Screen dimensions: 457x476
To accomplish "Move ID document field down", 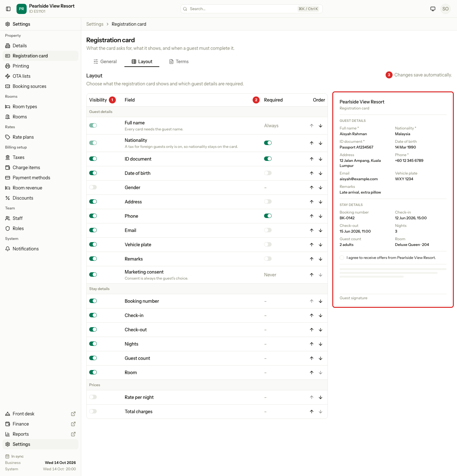I will pos(321,159).
